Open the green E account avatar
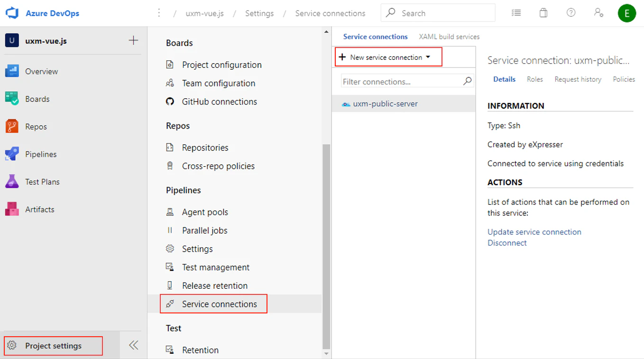Viewport: 644px width, 359px height. pos(627,13)
